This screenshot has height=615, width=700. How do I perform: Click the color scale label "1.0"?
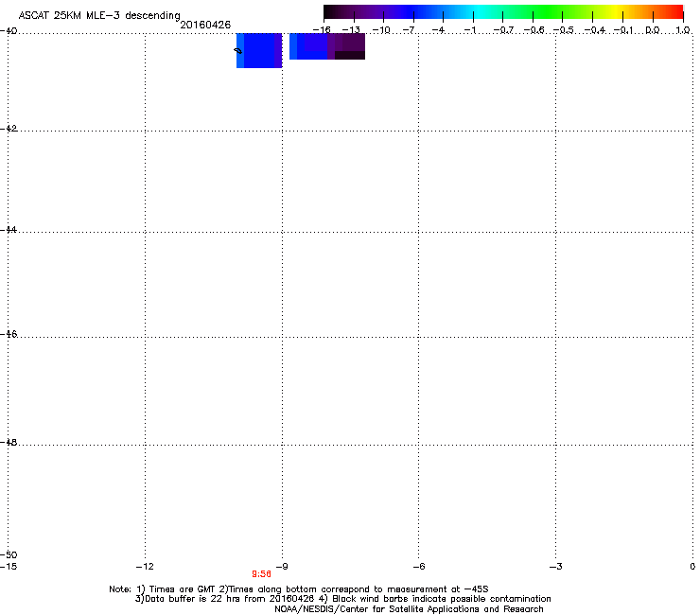coord(683,30)
